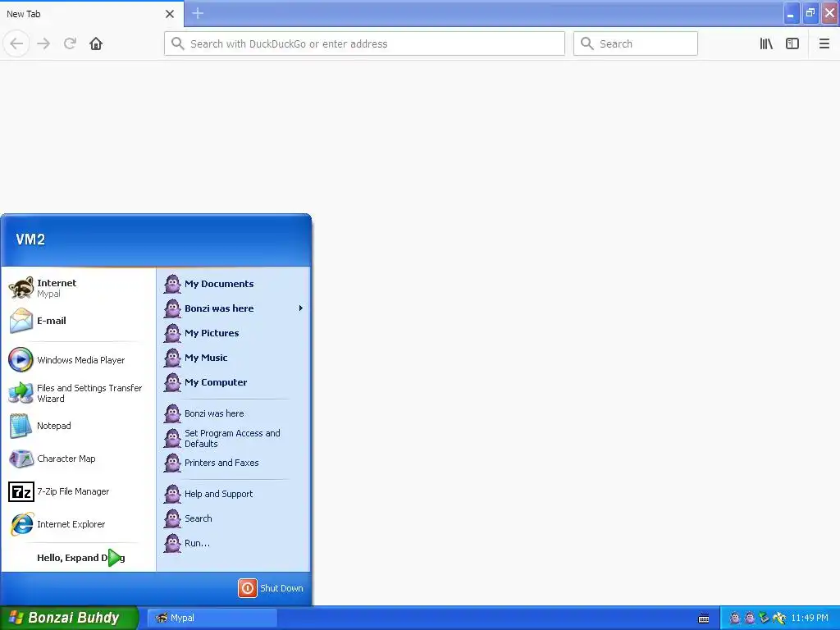Image resolution: width=840 pixels, height=630 pixels.
Task: Click the Bonzi icon beside My Pictures
Action: point(172,333)
